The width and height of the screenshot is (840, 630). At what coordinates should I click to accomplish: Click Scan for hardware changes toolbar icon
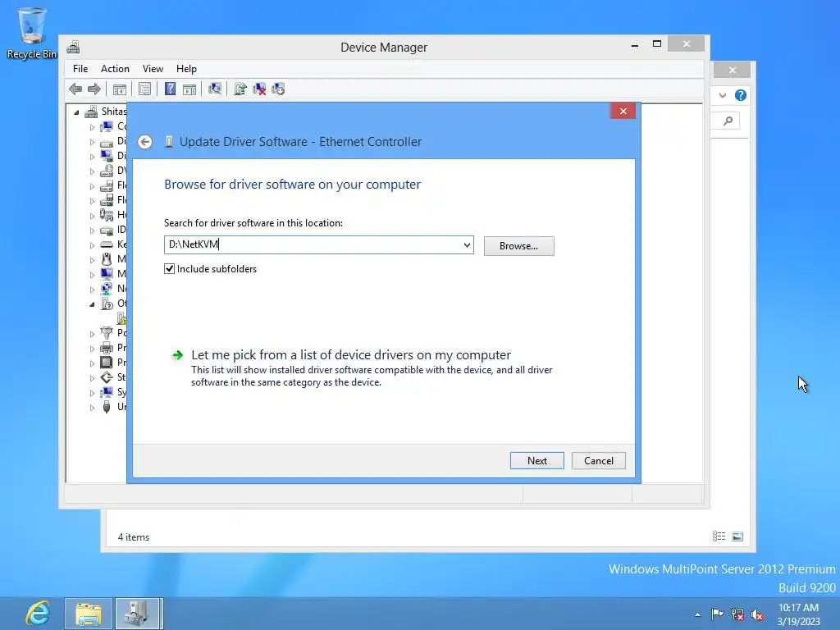pyautogui.click(x=215, y=89)
